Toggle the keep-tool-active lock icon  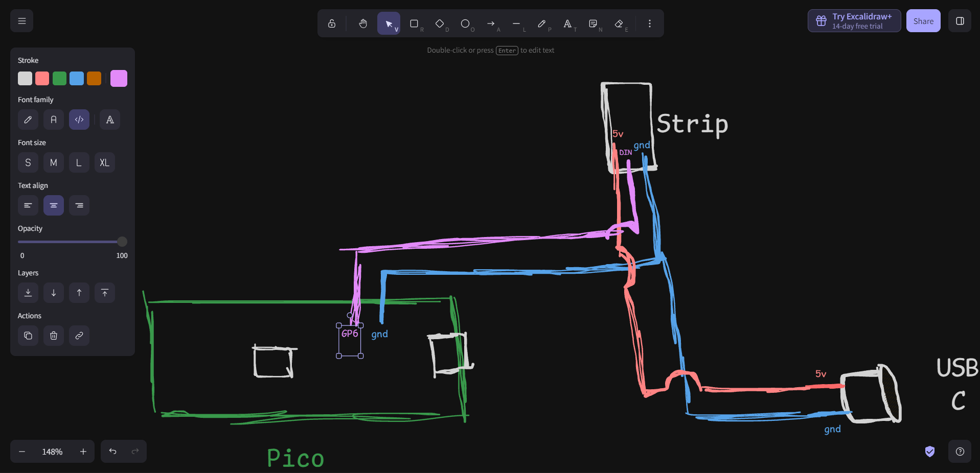pyautogui.click(x=332, y=23)
